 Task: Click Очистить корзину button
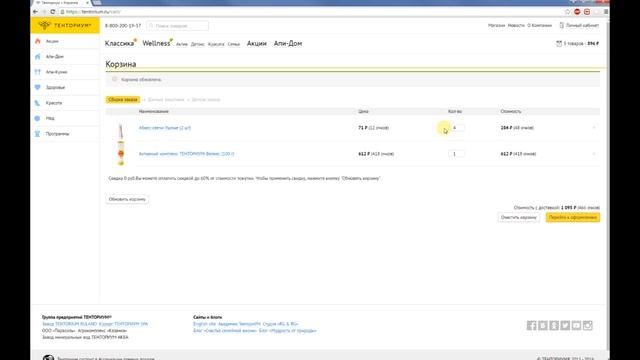(518, 218)
